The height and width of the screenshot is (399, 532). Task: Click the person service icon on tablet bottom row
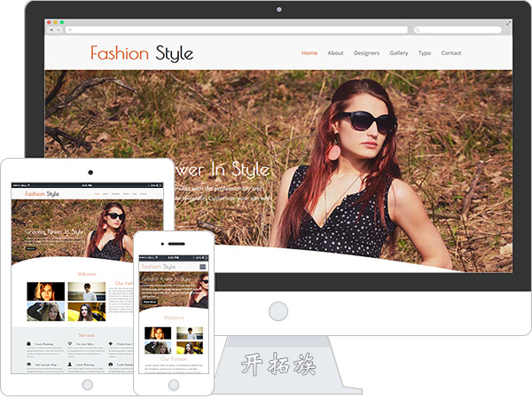(x=69, y=364)
